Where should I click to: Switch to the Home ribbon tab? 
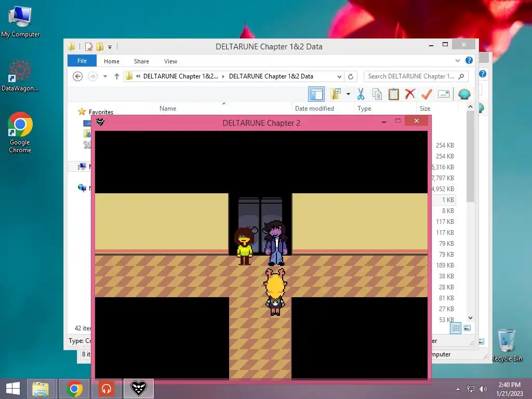(x=112, y=61)
